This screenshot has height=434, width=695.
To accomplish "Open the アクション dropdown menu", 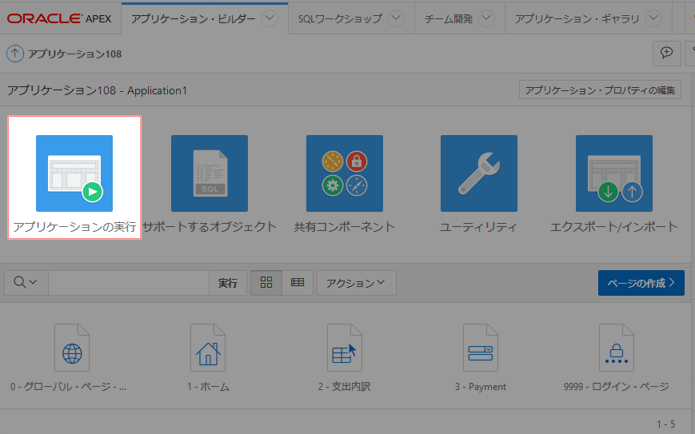I will click(x=356, y=283).
